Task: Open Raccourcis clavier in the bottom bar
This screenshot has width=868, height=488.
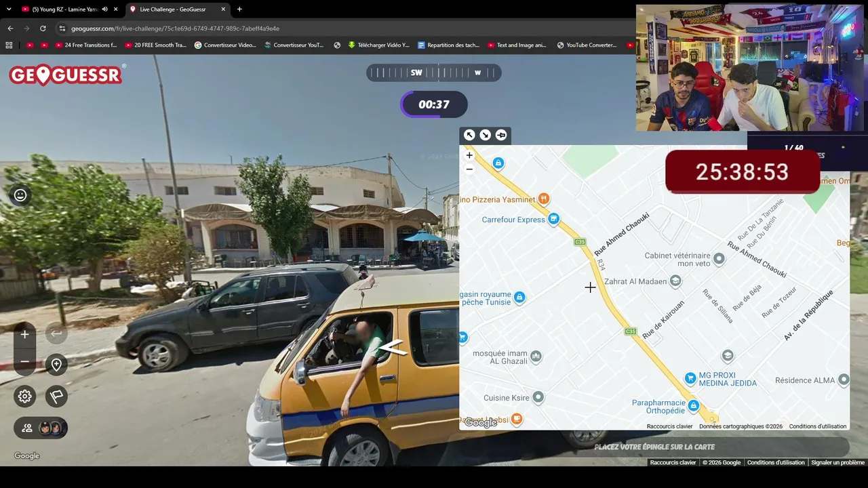Action: pyautogui.click(x=673, y=462)
